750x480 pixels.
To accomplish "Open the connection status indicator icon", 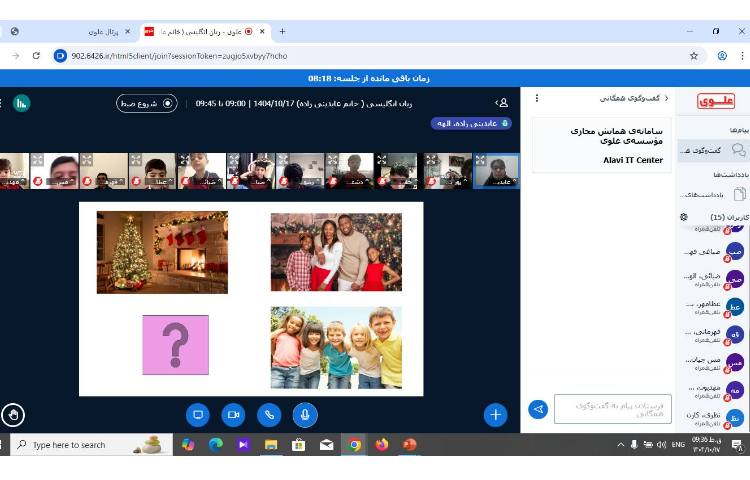I will click(21, 103).
